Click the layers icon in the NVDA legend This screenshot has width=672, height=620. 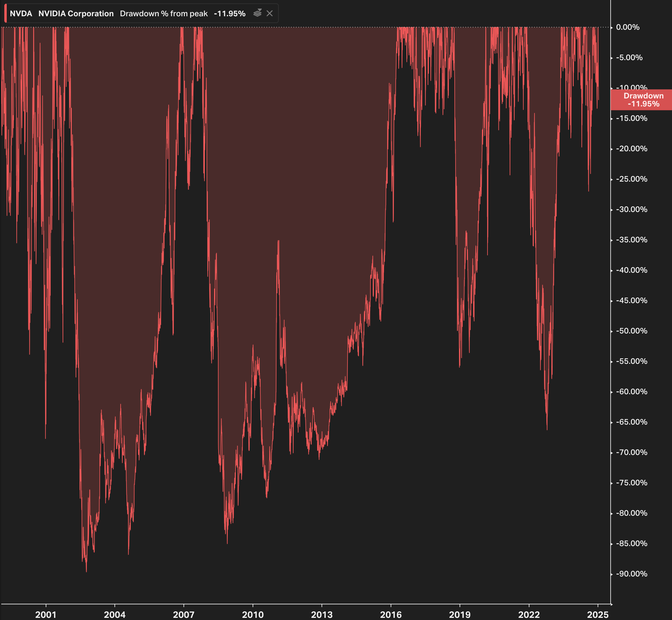[258, 13]
